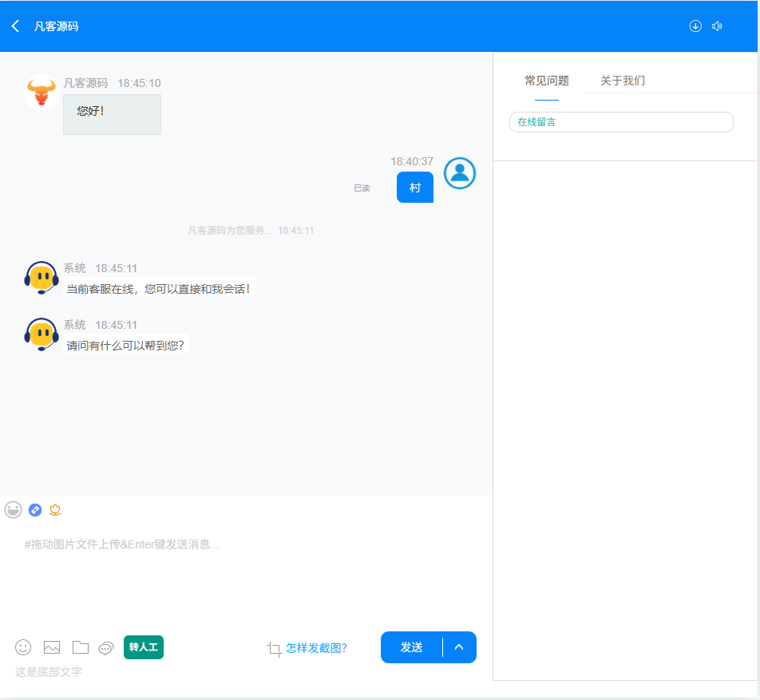Click the blue round link icon
Screen dimensions: 760x700
click(35, 510)
